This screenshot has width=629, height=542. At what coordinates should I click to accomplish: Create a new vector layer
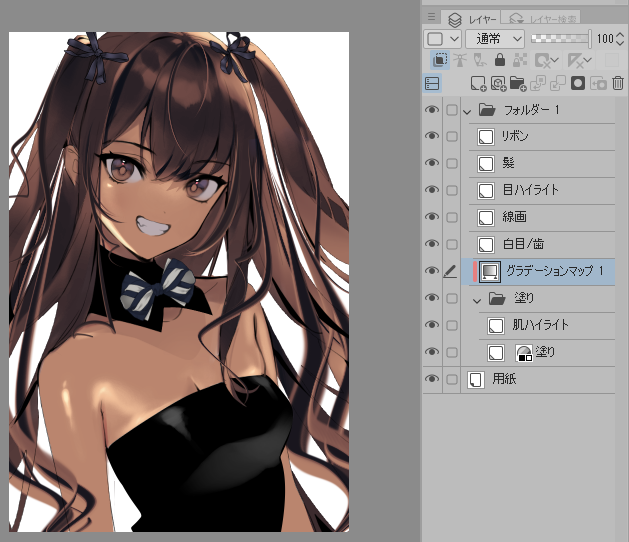(x=497, y=83)
